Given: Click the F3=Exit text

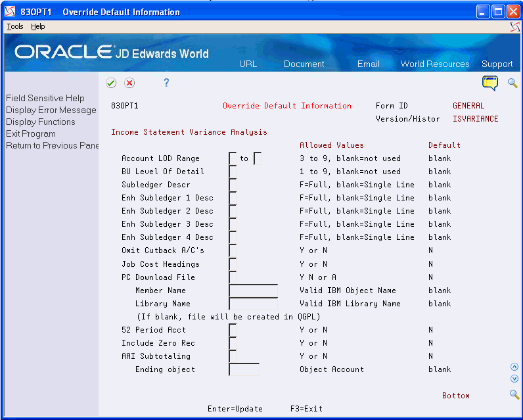Looking at the screenshot, I should point(306,409).
